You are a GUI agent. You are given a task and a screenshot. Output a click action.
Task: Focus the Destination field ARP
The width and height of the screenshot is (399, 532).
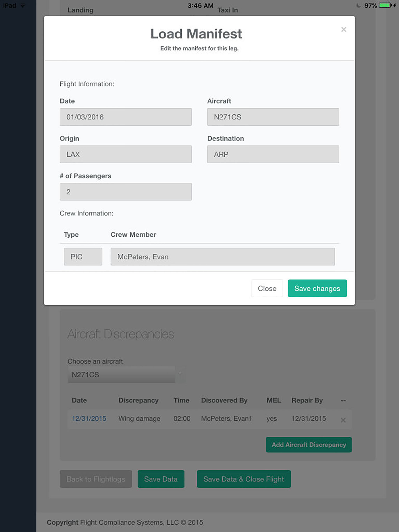[273, 154]
